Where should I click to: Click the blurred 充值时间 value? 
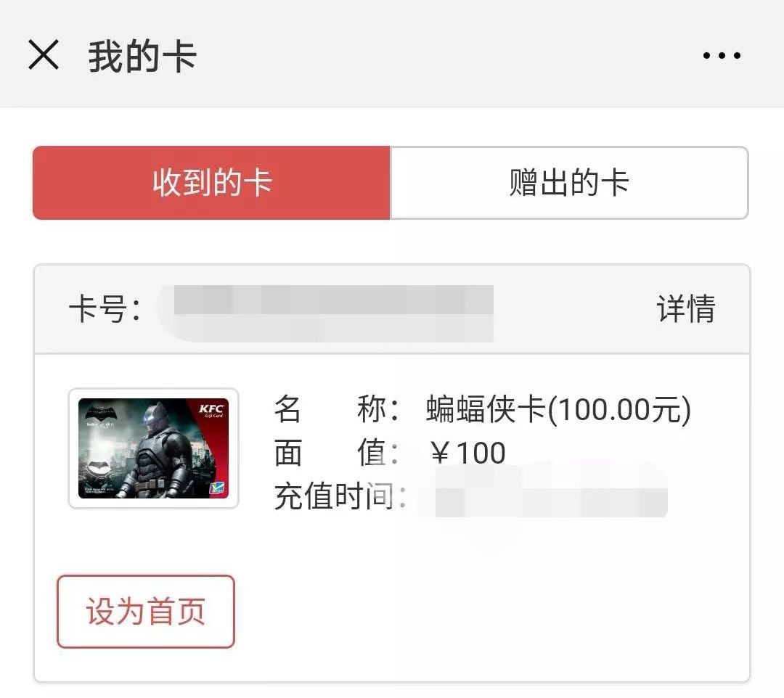(x=551, y=502)
